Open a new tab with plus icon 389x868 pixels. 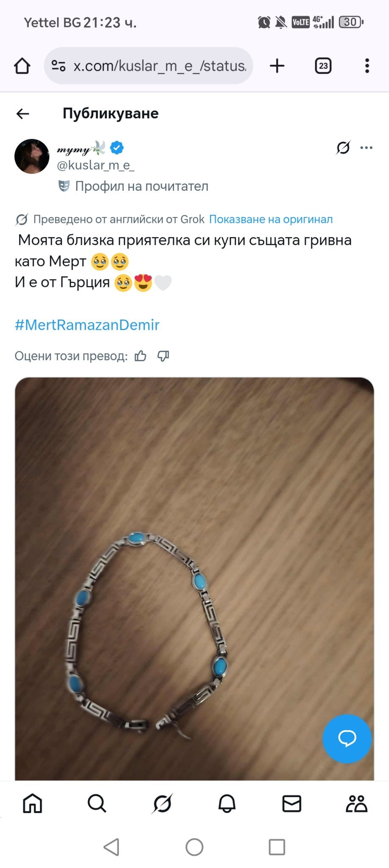click(277, 66)
